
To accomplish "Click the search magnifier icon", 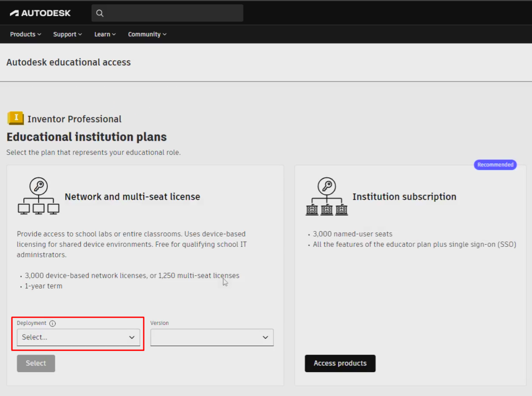I will pyautogui.click(x=99, y=13).
